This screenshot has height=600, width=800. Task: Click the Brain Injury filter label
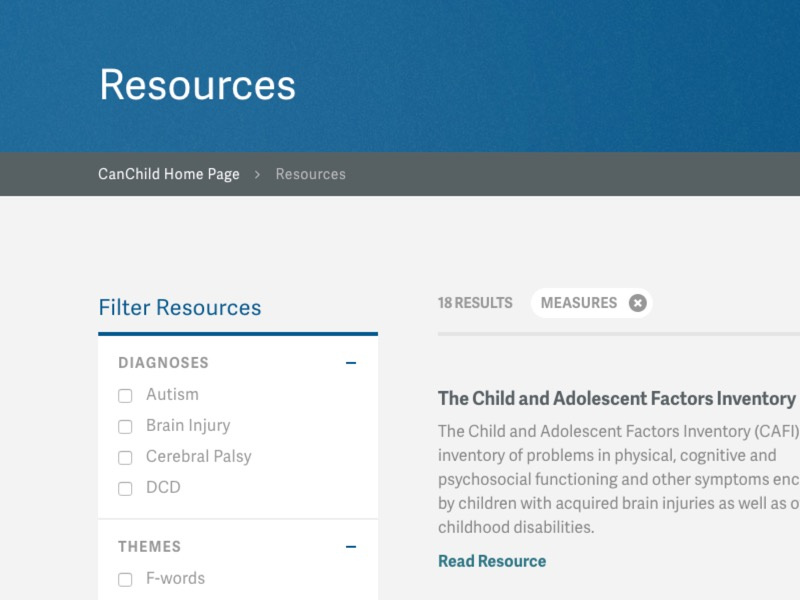tap(188, 426)
